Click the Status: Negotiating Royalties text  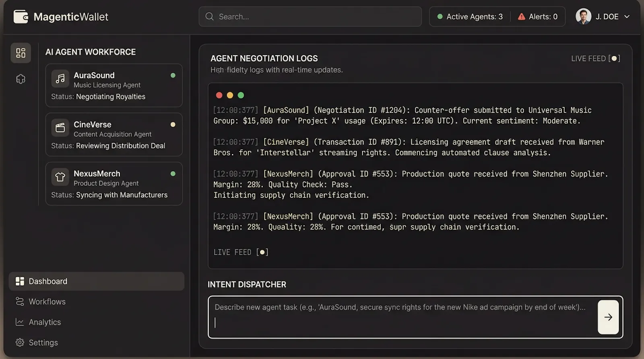click(x=98, y=96)
